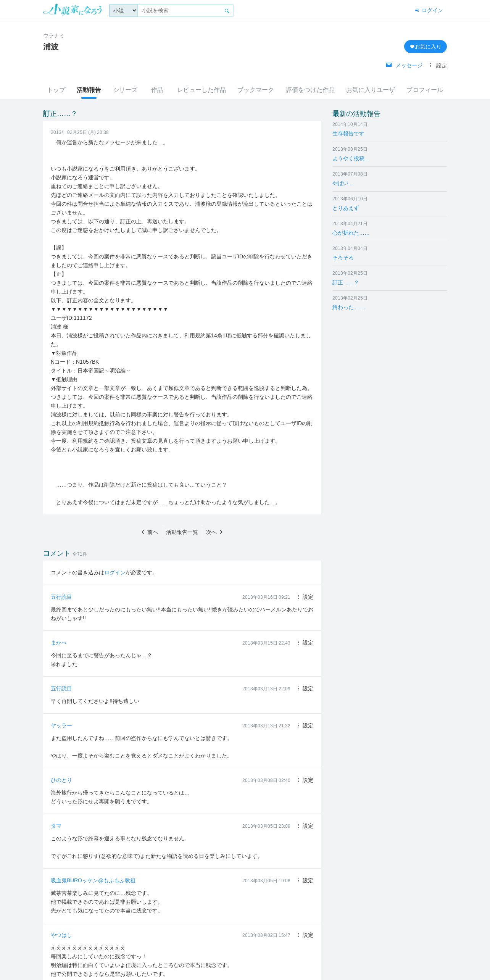Click the message envelope icon

[x=389, y=65]
